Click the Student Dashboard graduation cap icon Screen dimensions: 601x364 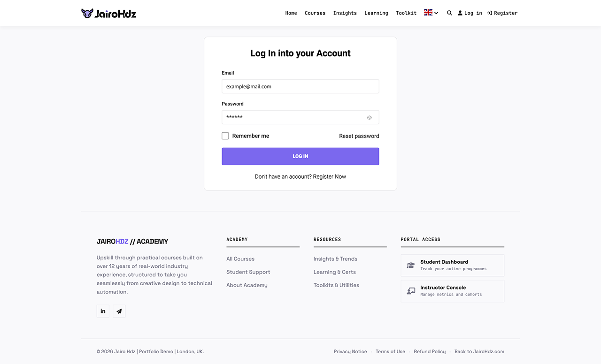click(x=411, y=265)
